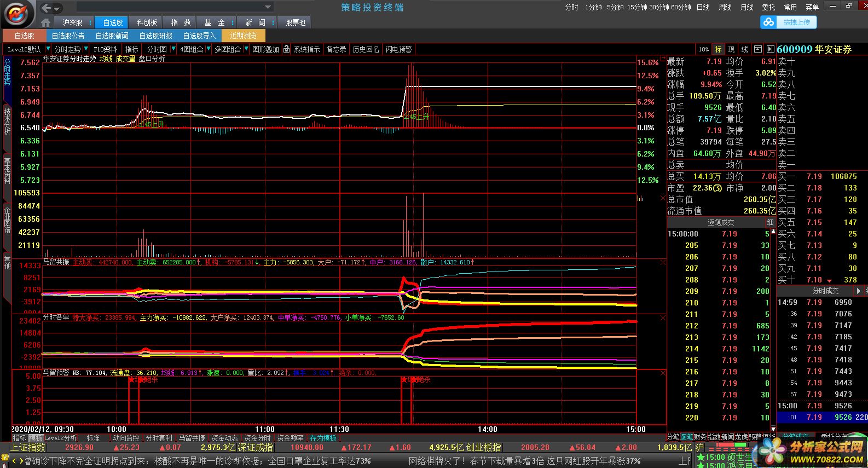
Task: Click the window-panel icon after 线
Action: 757,49
